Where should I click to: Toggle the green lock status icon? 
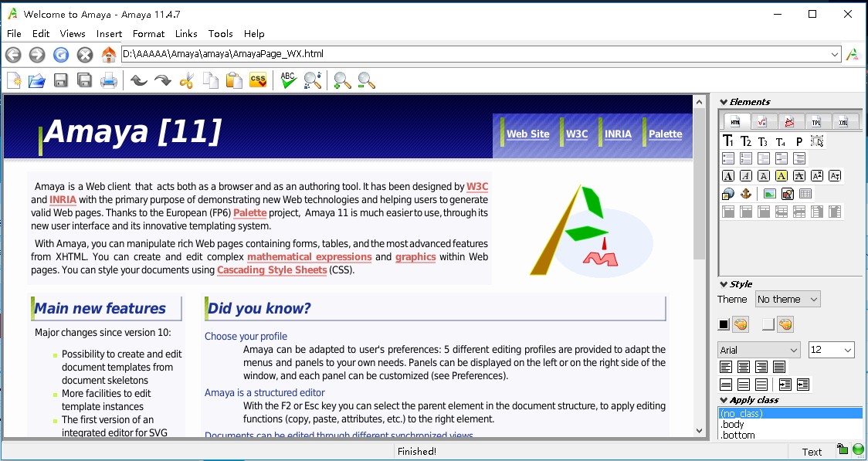[x=843, y=449]
